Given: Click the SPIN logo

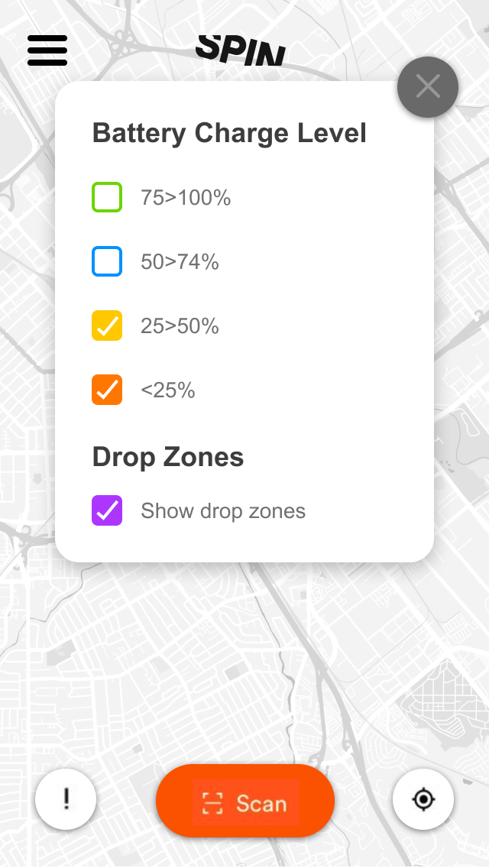Looking at the screenshot, I should coord(241,50).
